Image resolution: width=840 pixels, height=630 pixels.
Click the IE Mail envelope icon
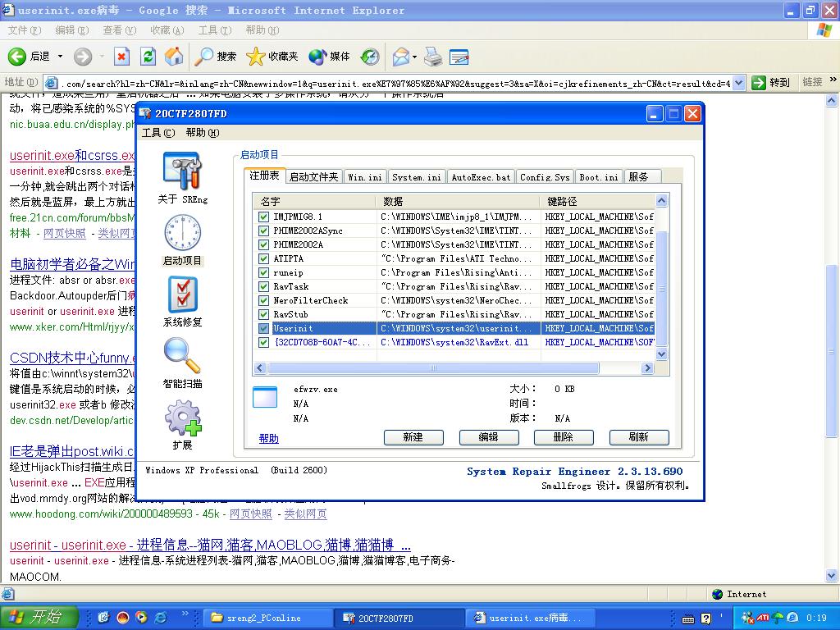[x=400, y=57]
